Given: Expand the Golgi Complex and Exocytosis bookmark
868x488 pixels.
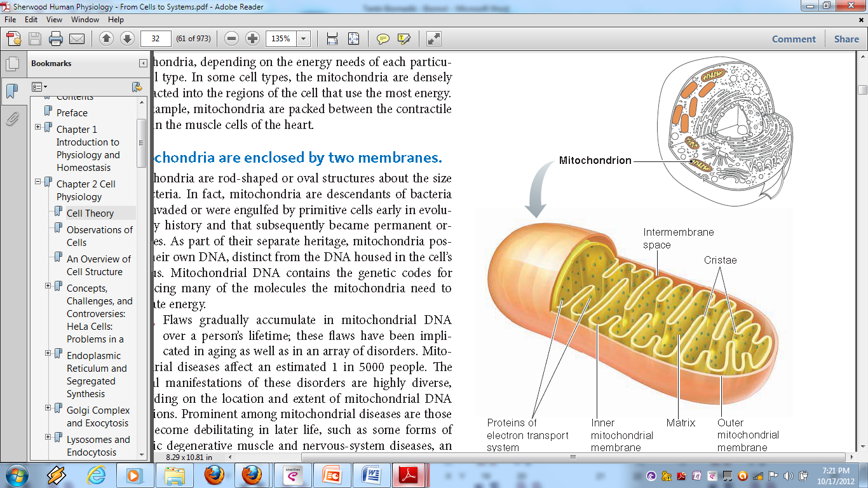Looking at the screenshot, I should tap(48, 407).
